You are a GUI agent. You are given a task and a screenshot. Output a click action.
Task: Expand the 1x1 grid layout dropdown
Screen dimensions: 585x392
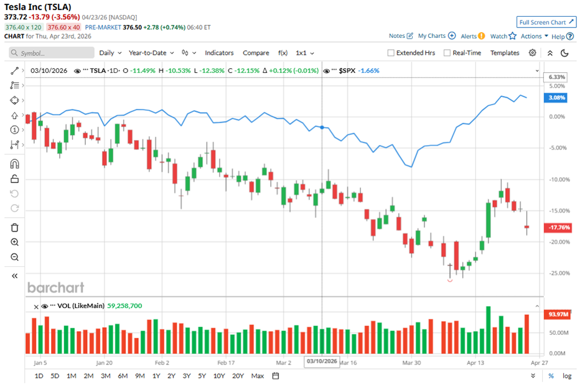tap(304, 53)
